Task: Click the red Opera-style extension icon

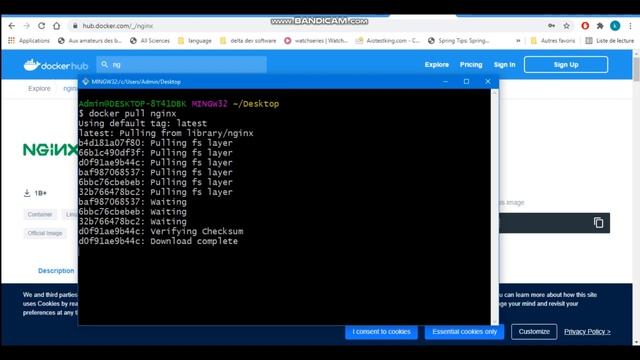Action: (x=585, y=26)
